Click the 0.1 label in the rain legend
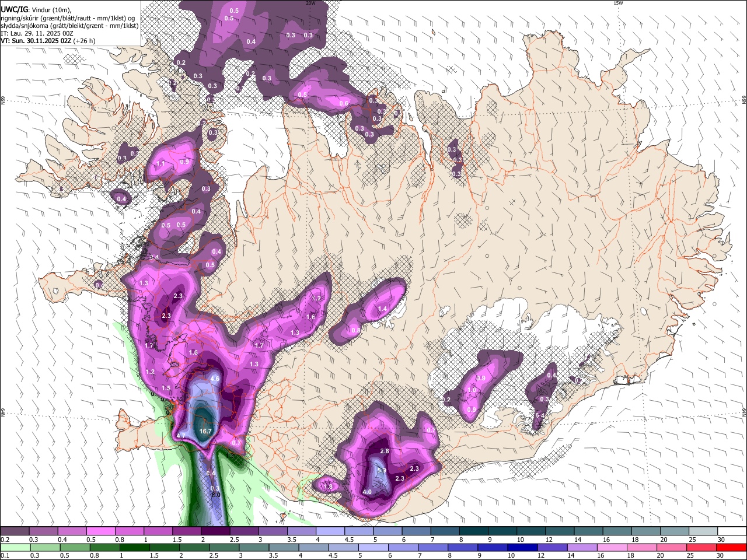 coord(5,556)
